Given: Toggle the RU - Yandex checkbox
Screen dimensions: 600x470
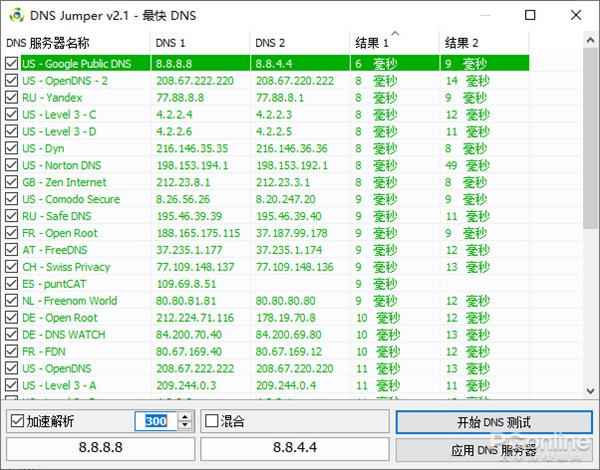Looking at the screenshot, I should (11, 97).
